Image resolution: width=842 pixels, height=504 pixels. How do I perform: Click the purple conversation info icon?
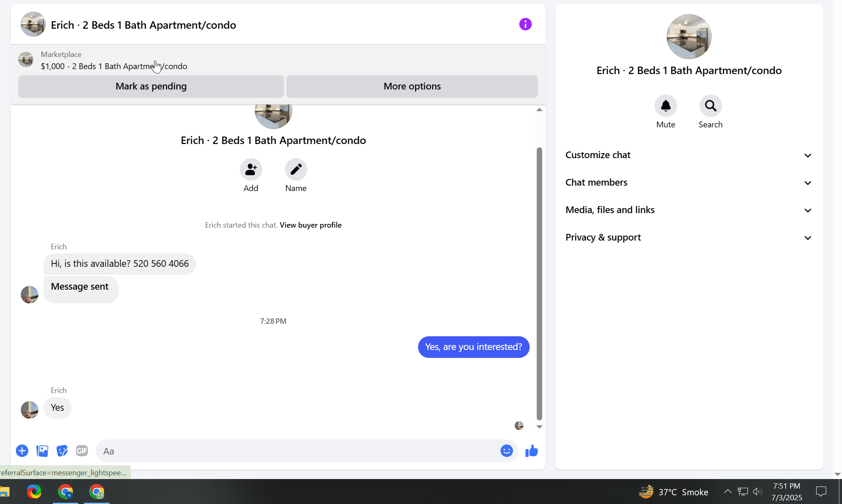(x=525, y=24)
